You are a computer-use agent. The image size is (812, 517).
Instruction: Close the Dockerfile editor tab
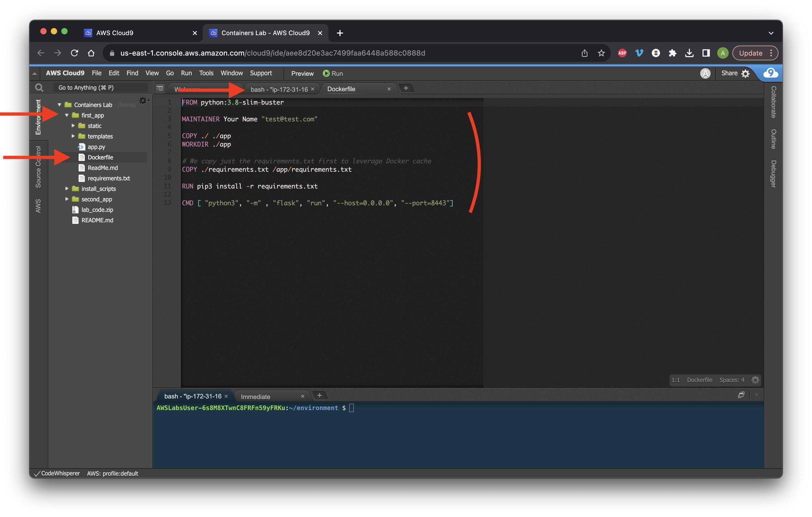389,89
